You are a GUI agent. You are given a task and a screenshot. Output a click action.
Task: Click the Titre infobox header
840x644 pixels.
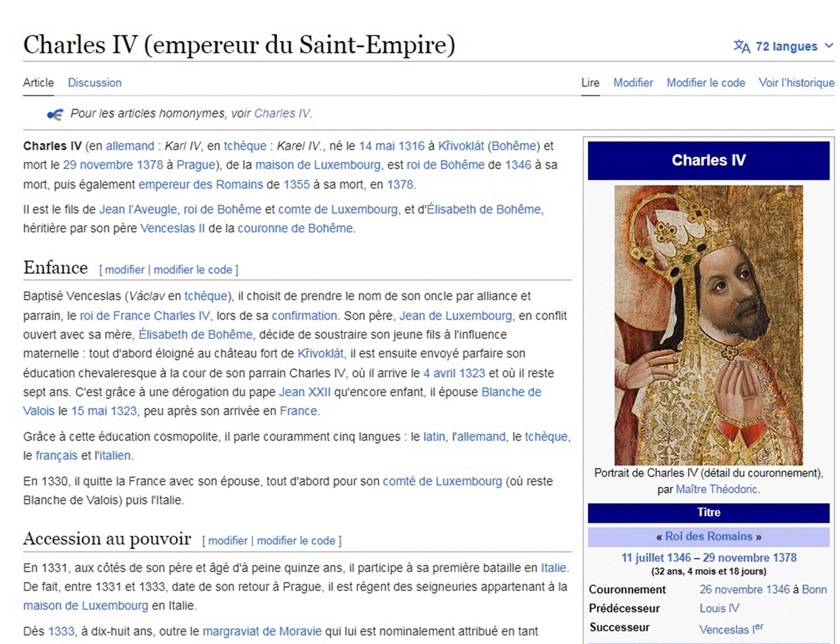click(709, 513)
